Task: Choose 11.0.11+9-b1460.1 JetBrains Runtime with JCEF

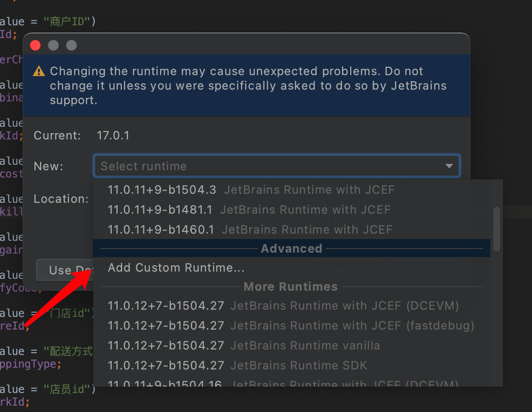Action: (292, 230)
